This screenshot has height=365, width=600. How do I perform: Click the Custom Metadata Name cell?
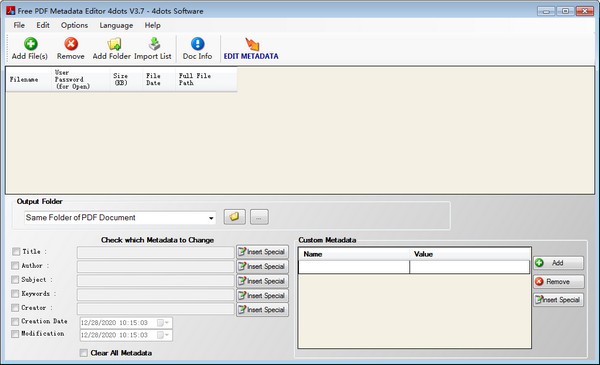pos(354,267)
